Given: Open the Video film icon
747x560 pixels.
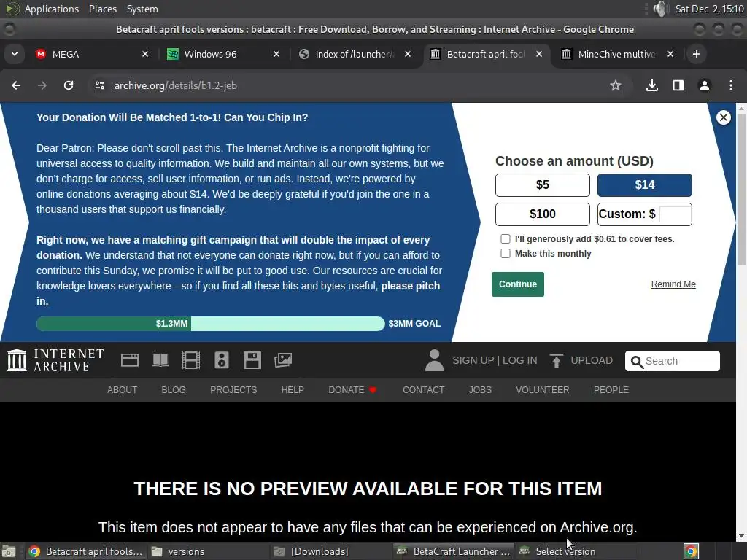Looking at the screenshot, I should pos(191,360).
